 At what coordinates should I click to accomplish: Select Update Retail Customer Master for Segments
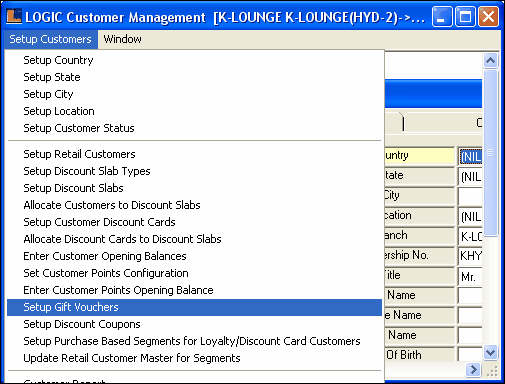tap(194, 358)
